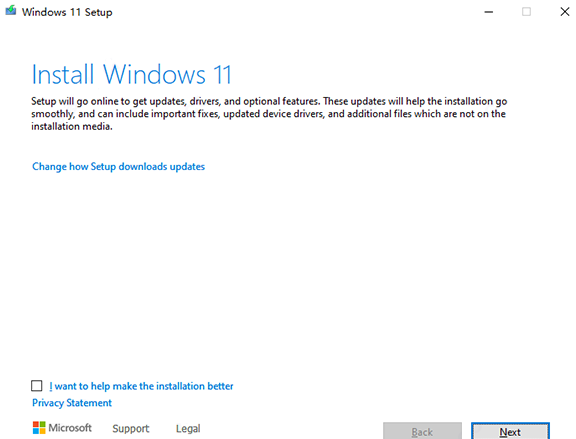Click the Next button

click(510, 431)
